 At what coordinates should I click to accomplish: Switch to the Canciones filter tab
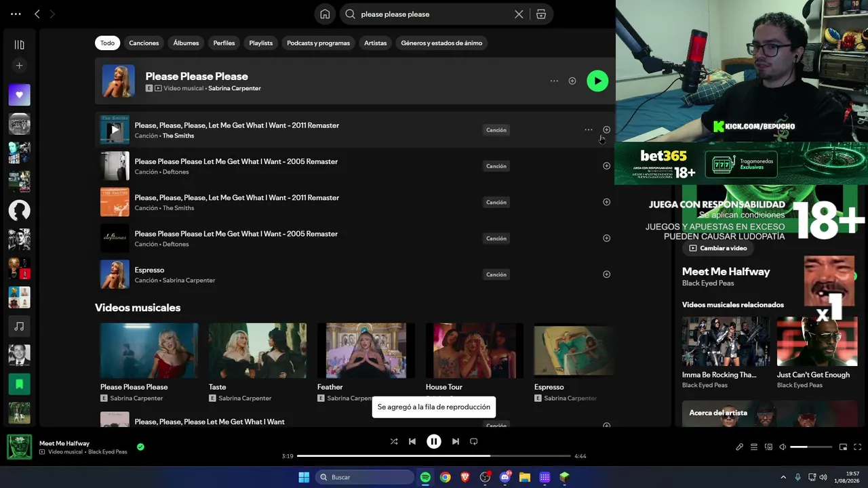[144, 43]
